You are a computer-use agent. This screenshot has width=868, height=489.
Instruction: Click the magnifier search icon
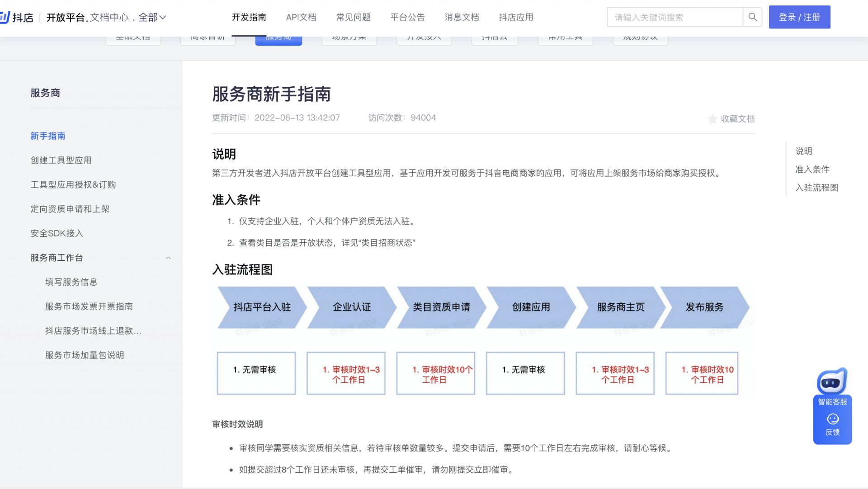(x=753, y=17)
